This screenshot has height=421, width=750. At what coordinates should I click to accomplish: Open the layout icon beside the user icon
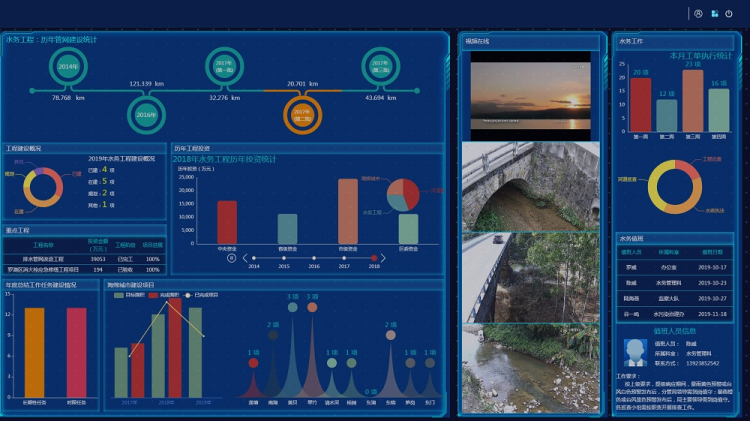(x=714, y=14)
